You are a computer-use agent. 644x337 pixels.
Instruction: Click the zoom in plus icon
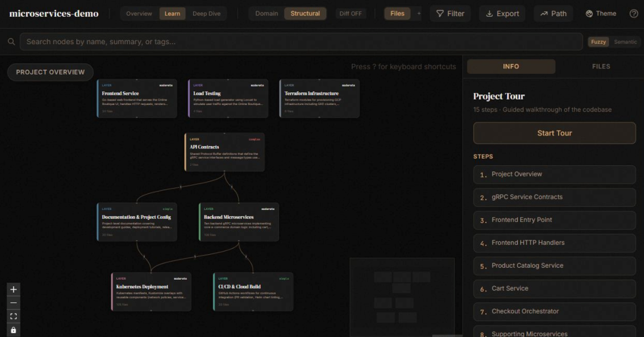point(14,289)
